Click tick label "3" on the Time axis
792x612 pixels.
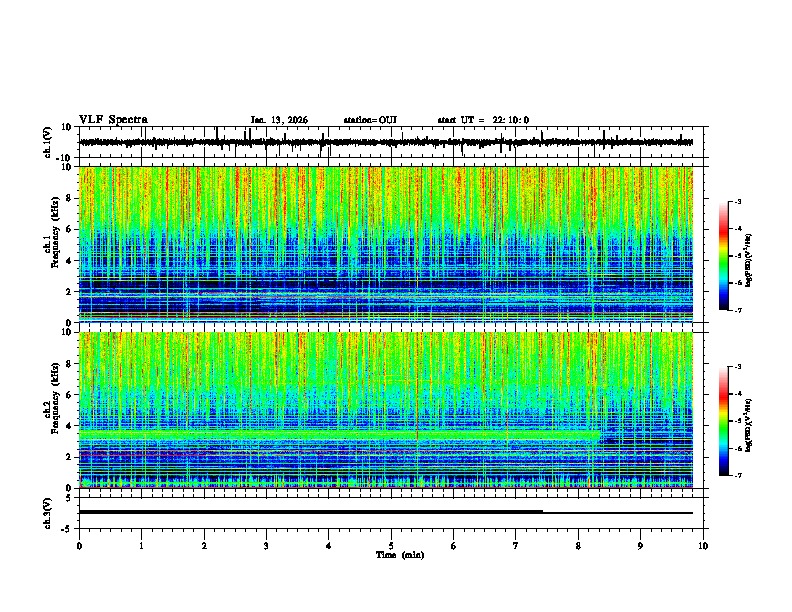[266, 546]
